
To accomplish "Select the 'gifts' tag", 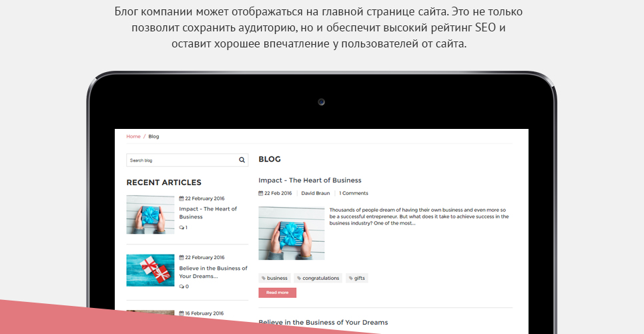I will pyautogui.click(x=356, y=278).
